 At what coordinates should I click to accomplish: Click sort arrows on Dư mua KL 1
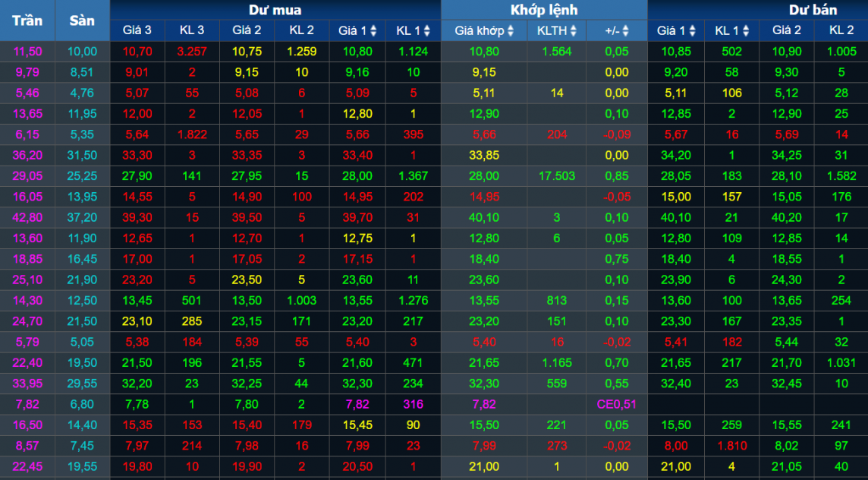426,31
